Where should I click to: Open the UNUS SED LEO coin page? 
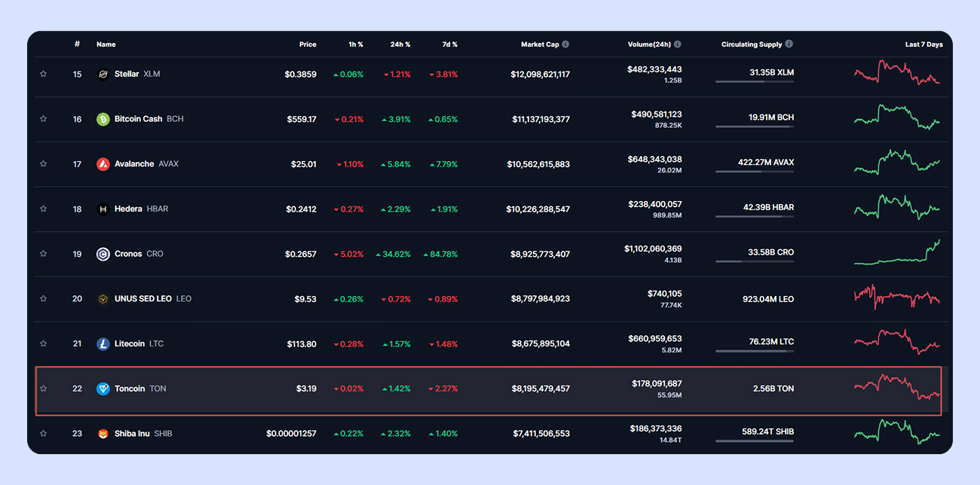coord(143,299)
